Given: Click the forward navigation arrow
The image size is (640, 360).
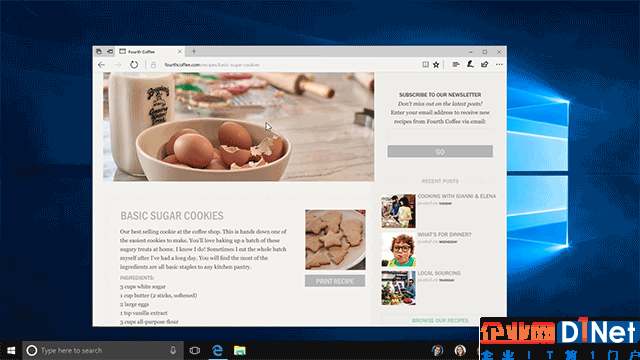Looking at the screenshot, I should [118, 64].
